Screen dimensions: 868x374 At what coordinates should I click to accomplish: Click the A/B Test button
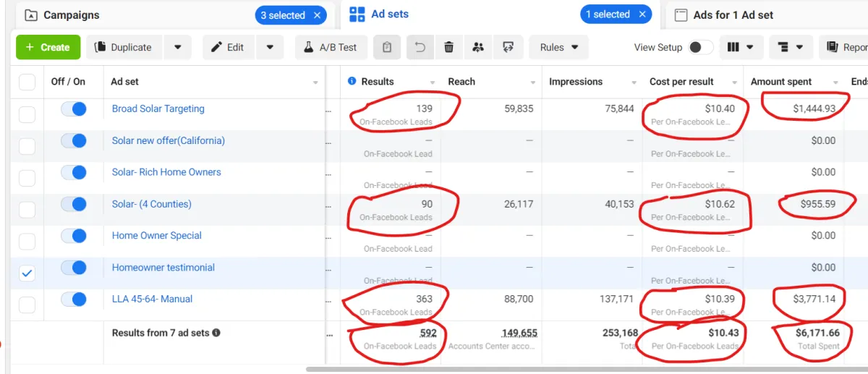pos(330,47)
